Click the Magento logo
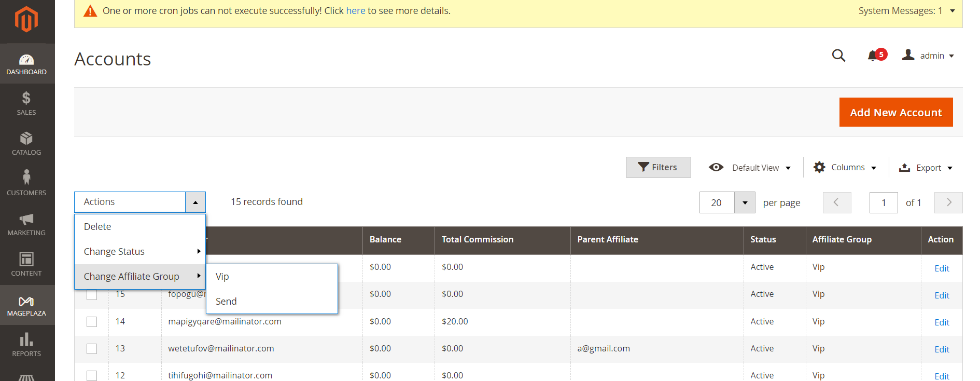Screen dimensions: 980x381 pos(26,20)
